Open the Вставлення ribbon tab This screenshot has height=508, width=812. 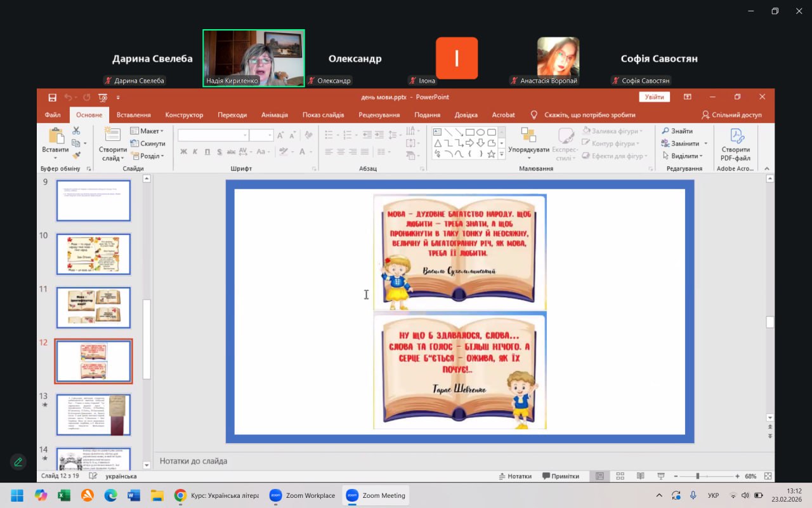tap(134, 115)
